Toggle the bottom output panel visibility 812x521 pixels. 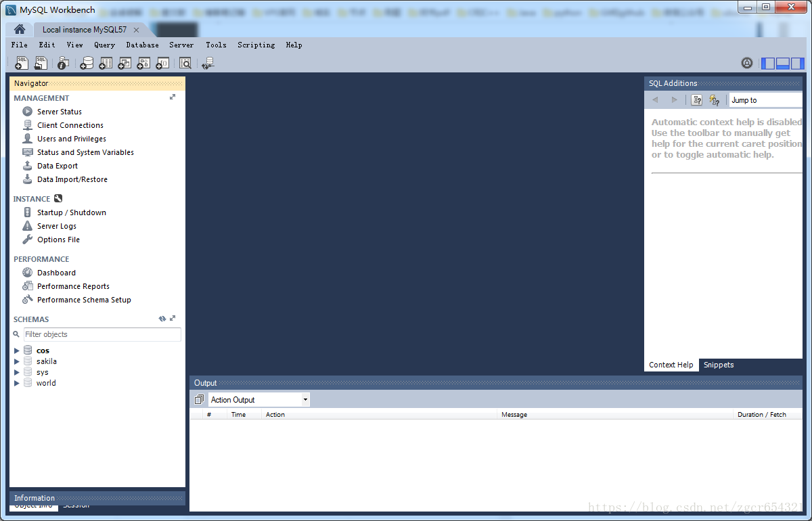pyautogui.click(x=783, y=63)
